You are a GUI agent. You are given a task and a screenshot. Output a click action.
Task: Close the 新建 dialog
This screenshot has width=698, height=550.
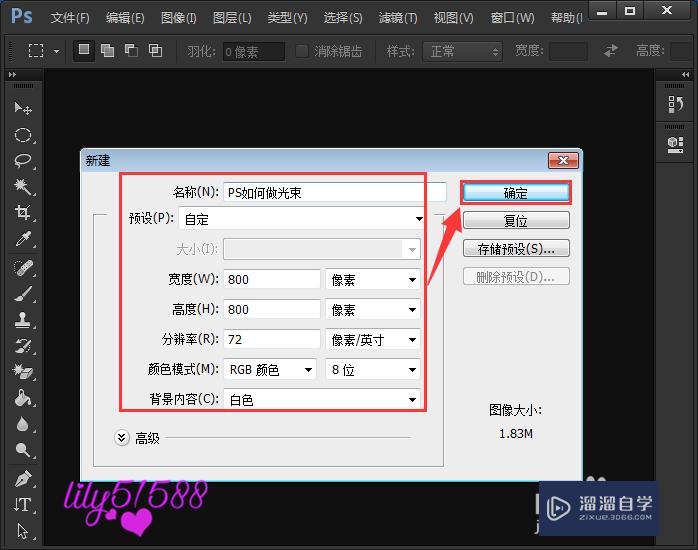coord(563,160)
